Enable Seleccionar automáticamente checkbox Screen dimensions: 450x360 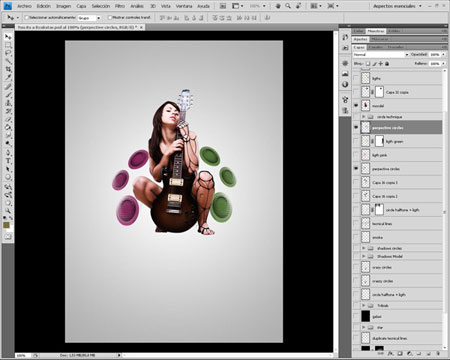pos(27,17)
